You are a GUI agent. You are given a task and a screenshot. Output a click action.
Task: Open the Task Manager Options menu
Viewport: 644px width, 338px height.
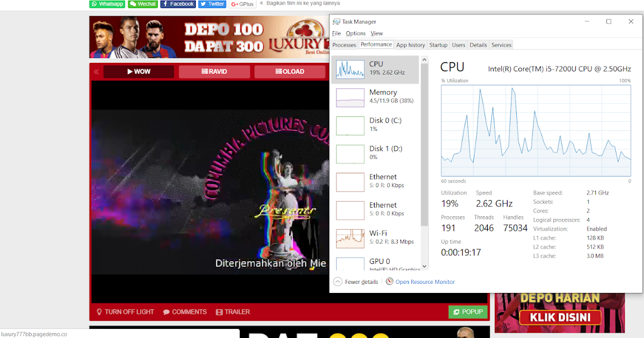coord(355,33)
